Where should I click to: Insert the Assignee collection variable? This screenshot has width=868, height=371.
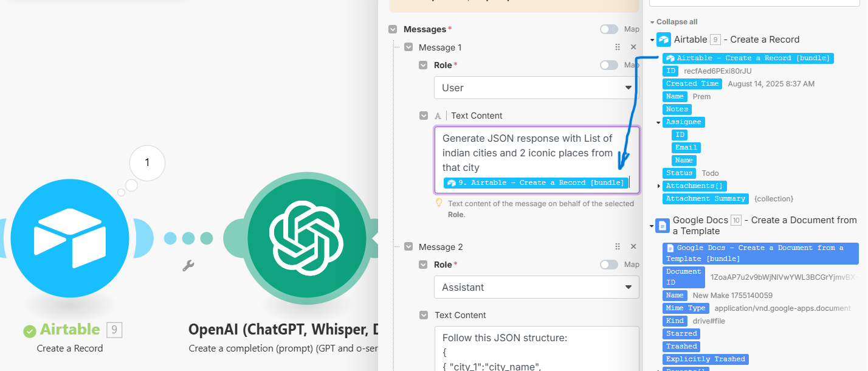[683, 122]
